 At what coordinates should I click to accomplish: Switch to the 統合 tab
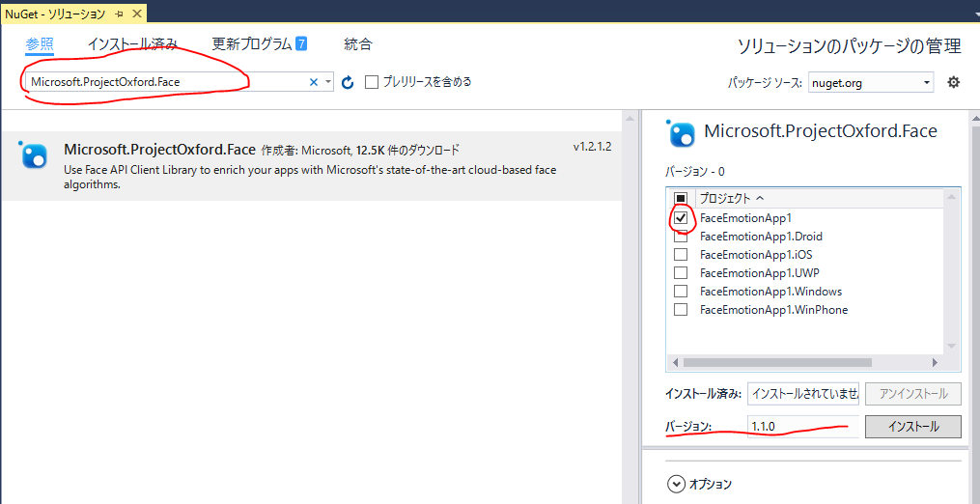(x=358, y=43)
